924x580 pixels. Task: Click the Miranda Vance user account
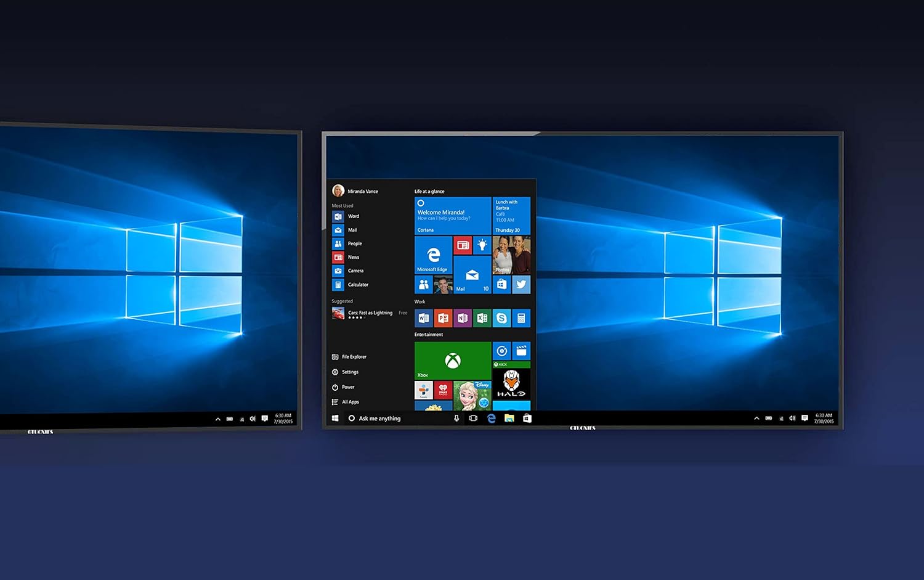coord(362,191)
